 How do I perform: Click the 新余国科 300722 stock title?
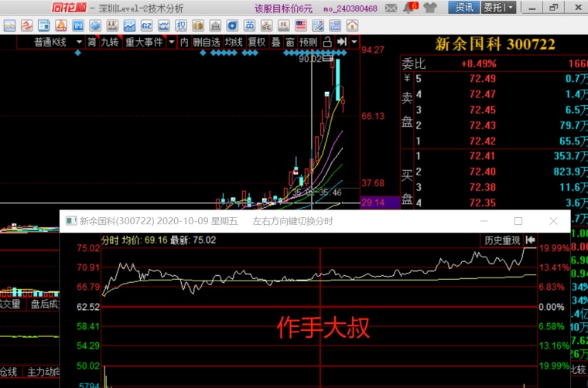[x=494, y=44]
